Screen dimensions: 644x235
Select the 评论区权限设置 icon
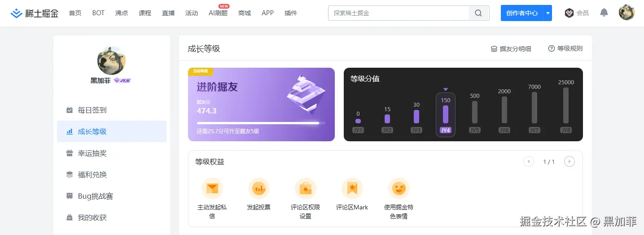coord(305,189)
